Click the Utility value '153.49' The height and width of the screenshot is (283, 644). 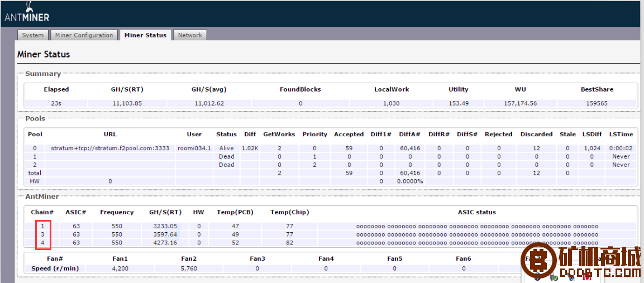point(459,103)
